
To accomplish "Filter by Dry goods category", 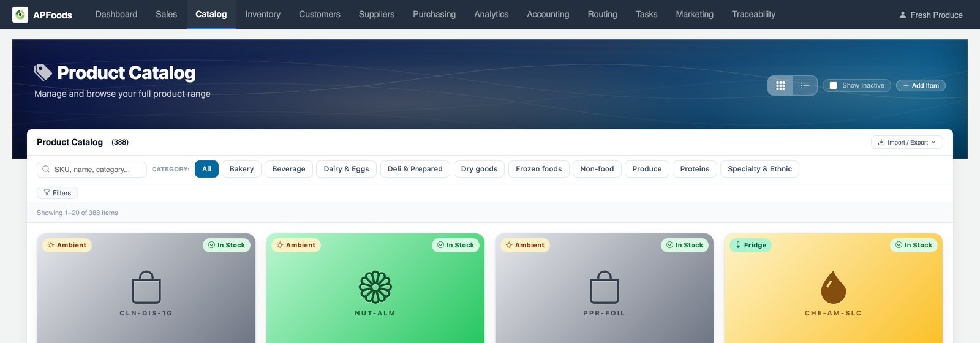I will (x=479, y=169).
